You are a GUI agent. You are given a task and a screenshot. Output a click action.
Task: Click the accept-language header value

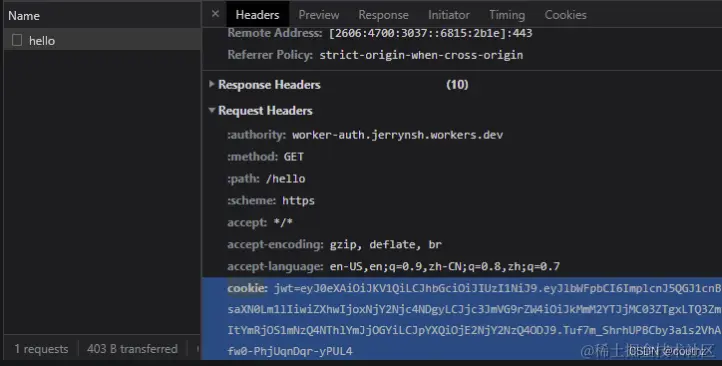coord(445,267)
